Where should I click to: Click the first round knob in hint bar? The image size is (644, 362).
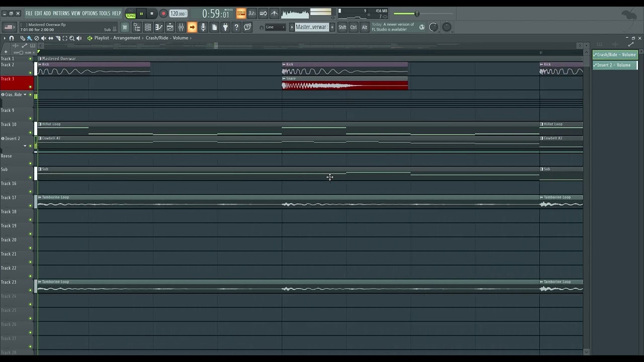pyautogui.click(x=433, y=27)
